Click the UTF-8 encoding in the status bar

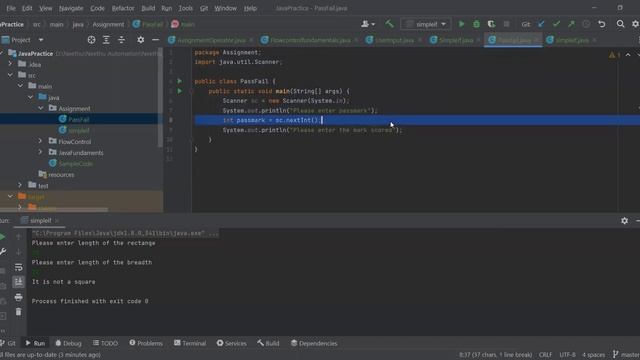click(567, 355)
